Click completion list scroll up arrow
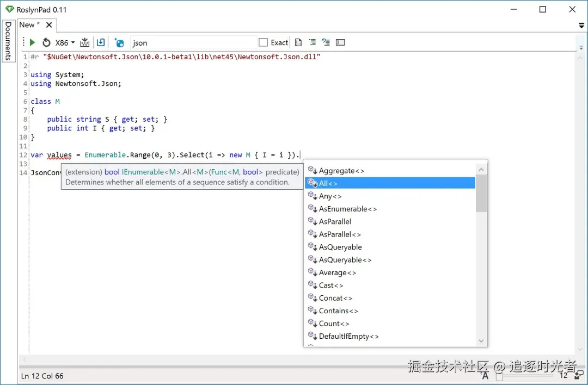 [x=481, y=170]
